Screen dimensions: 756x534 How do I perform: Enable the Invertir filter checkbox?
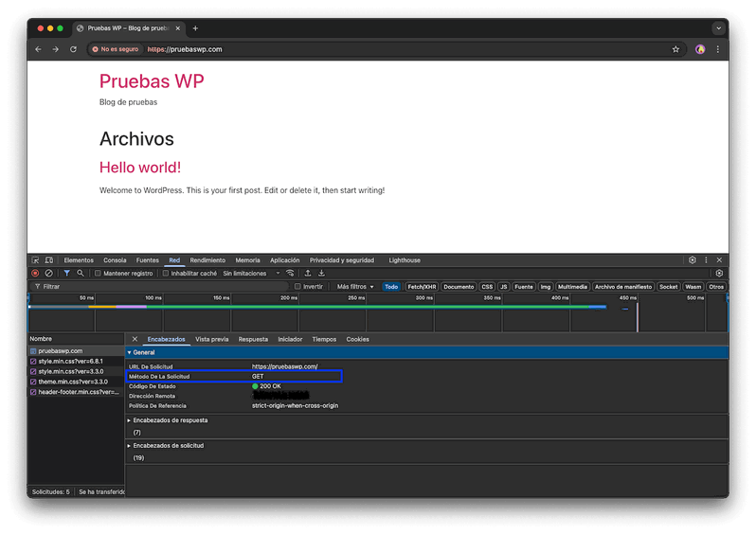click(x=297, y=286)
